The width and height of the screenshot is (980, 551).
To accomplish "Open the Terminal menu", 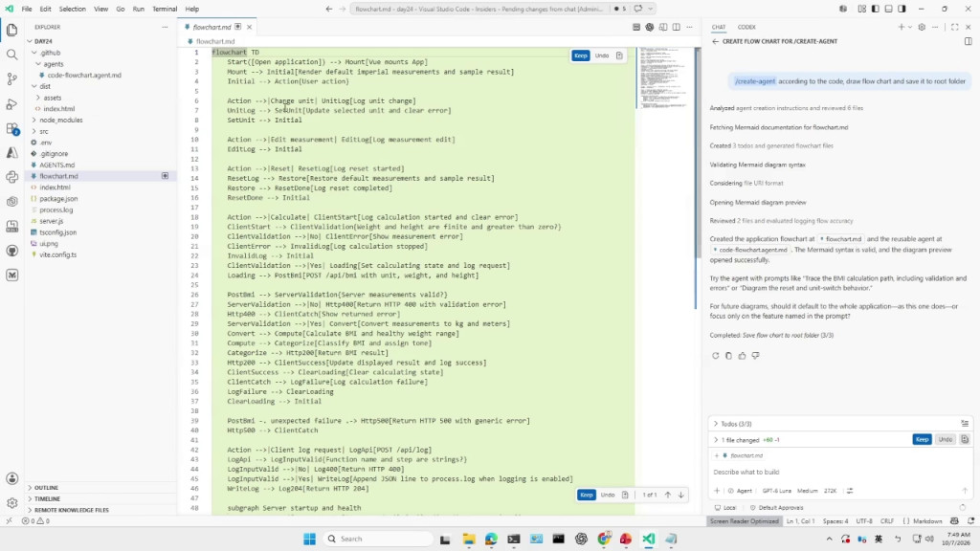I will (165, 9).
